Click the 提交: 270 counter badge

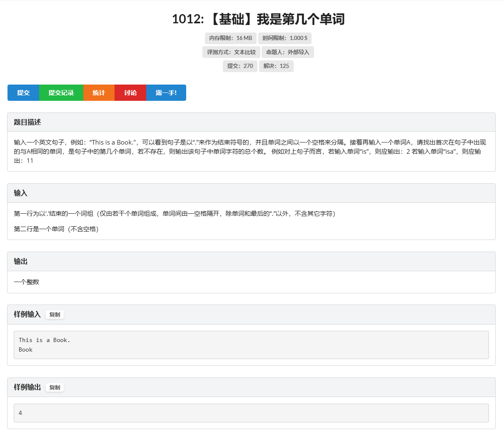click(x=240, y=66)
